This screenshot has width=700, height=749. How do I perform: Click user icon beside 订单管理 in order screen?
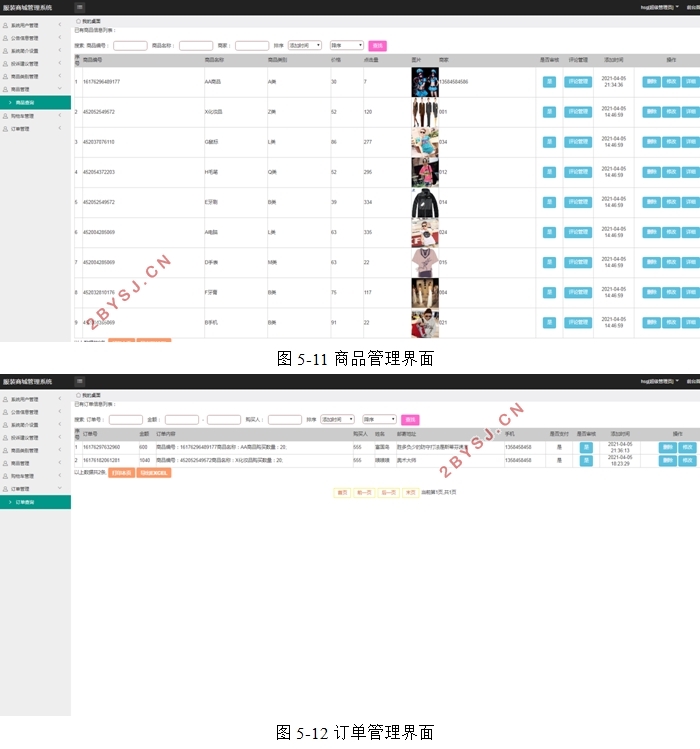(x=5, y=489)
